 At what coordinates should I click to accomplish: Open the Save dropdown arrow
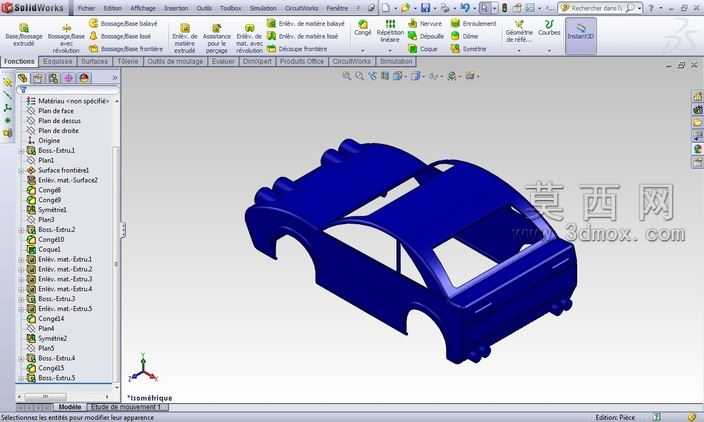pyautogui.click(x=435, y=9)
